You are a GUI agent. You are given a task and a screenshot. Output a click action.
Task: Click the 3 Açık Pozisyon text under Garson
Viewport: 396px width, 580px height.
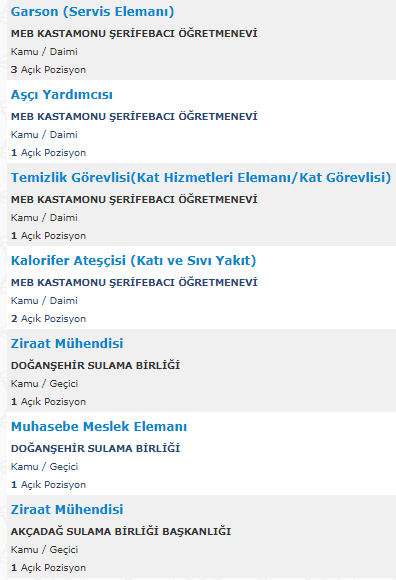pos(48,70)
